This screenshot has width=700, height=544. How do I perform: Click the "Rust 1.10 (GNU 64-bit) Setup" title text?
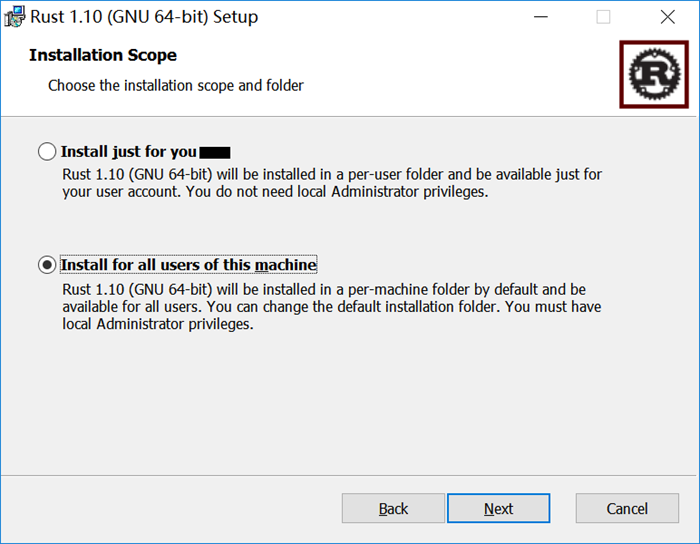pyautogui.click(x=144, y=17)
